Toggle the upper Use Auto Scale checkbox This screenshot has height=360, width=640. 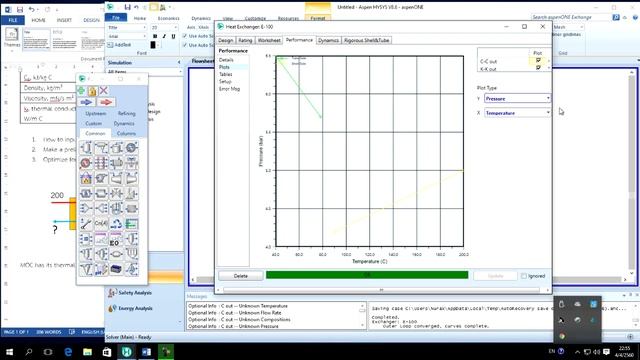point(184,36)
